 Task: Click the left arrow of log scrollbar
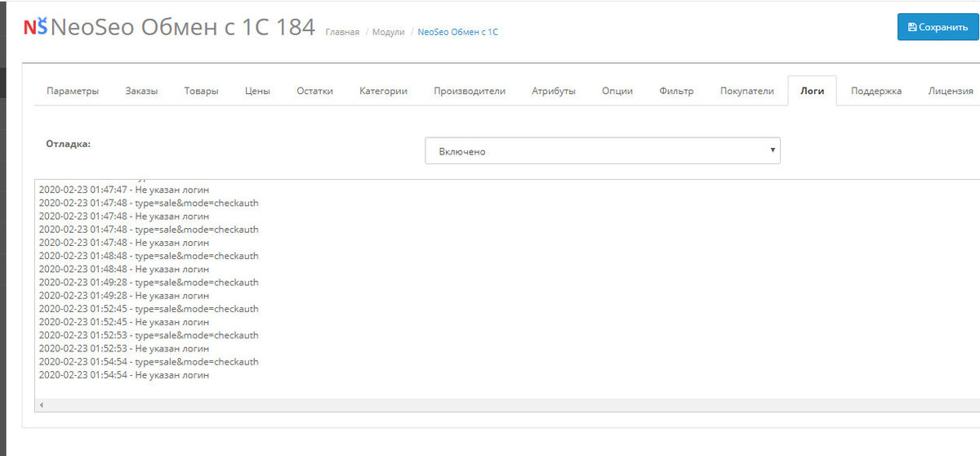(x=41, y=405)
